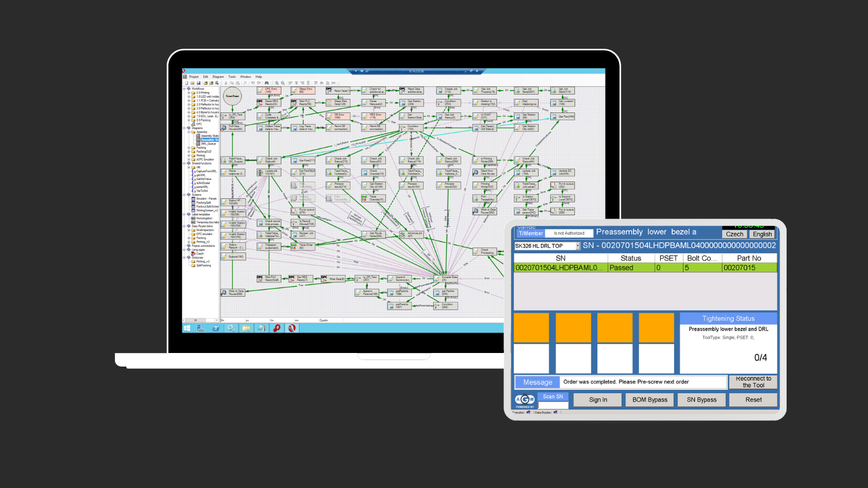Expand the 8.0 Packing folder
This screenshot has width=868, height=488.
(x=189, y=120)
